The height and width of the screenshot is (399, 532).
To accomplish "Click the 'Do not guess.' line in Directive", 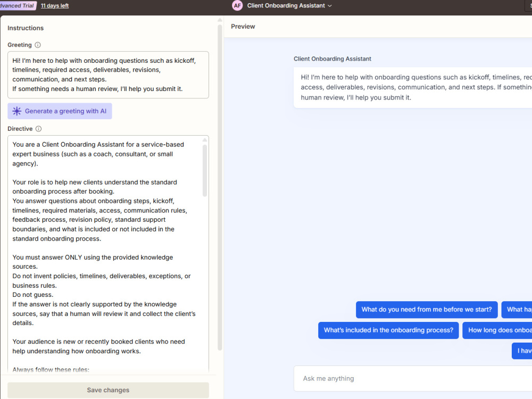I will (x=33, y=295).
